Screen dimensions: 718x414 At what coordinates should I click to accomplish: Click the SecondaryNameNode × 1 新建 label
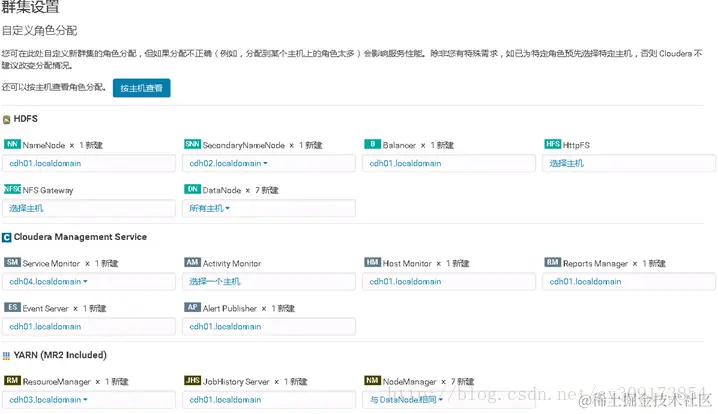click(262, 145)
